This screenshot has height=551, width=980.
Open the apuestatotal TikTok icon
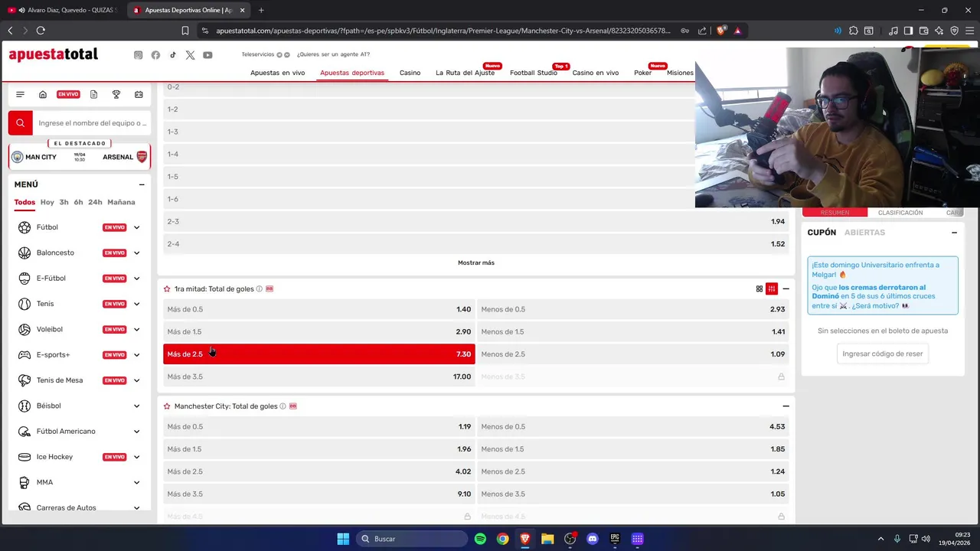tap(173, 55)
